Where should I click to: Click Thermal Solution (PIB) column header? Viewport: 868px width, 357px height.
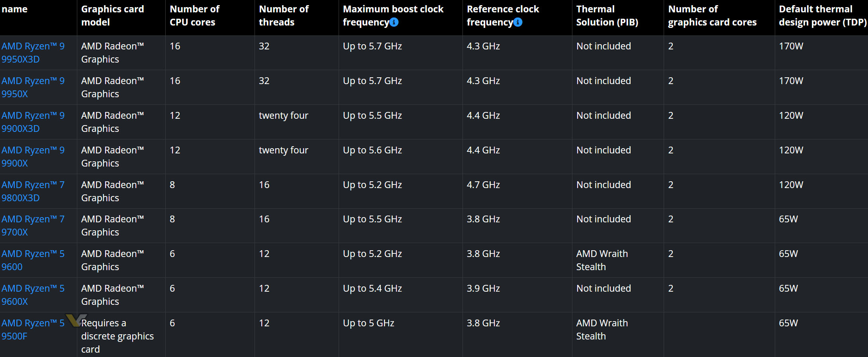(x=607, y=16)
